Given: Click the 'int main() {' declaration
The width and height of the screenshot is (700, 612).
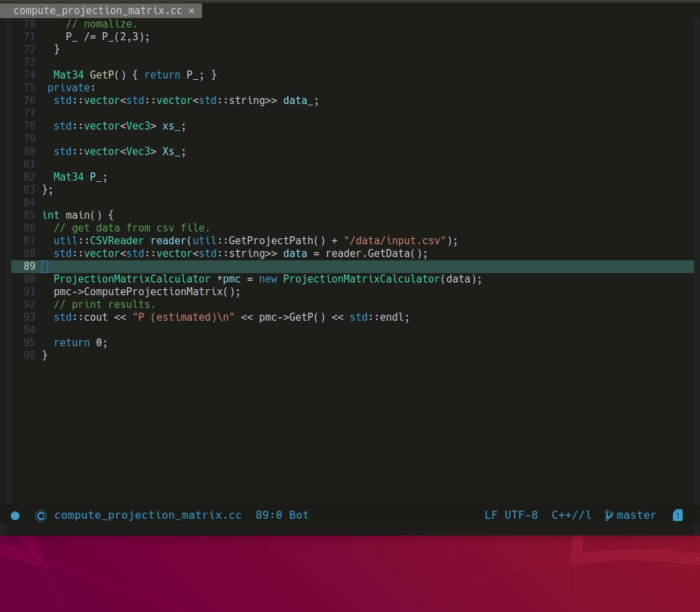Looking at the screenshot, I should (x=78, y=215).
